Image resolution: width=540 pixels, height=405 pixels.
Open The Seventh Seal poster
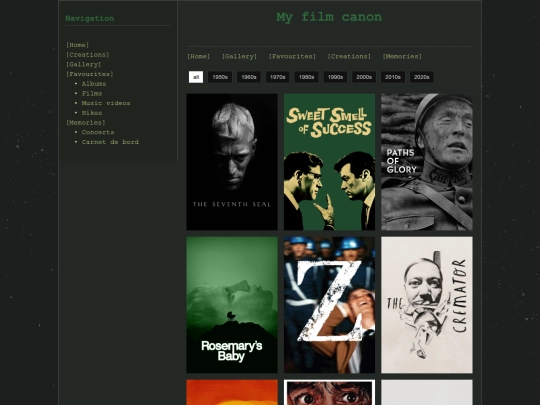click(x=232, y=162)
